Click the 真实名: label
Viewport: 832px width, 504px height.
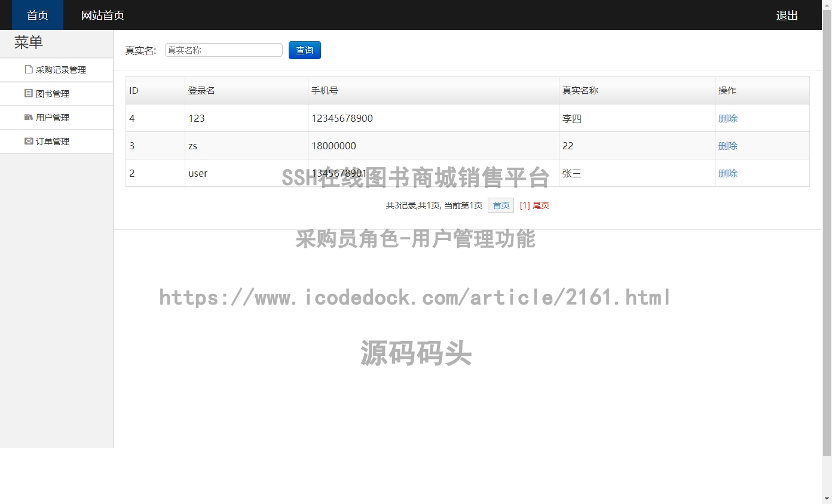pos(140,51)
